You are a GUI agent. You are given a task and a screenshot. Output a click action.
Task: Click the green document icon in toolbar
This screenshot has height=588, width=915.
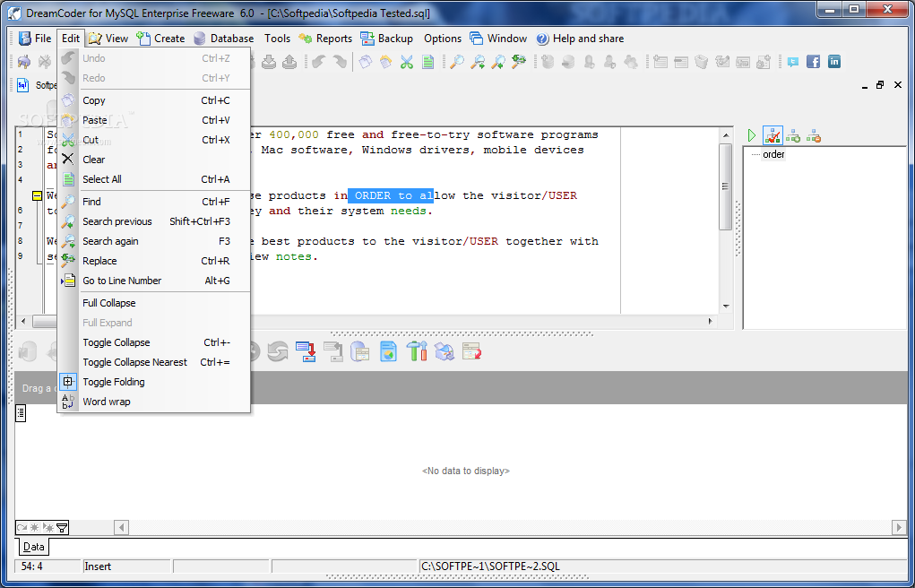427,61
